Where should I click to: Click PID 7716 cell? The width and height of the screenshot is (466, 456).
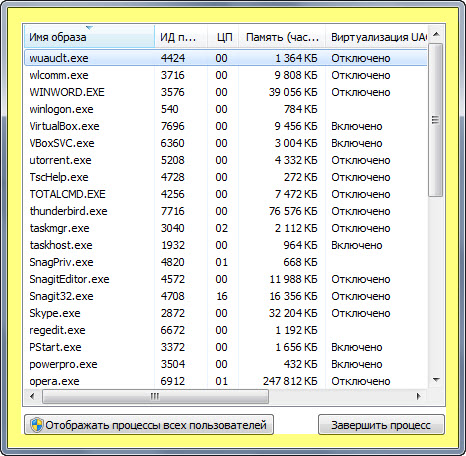173,211
